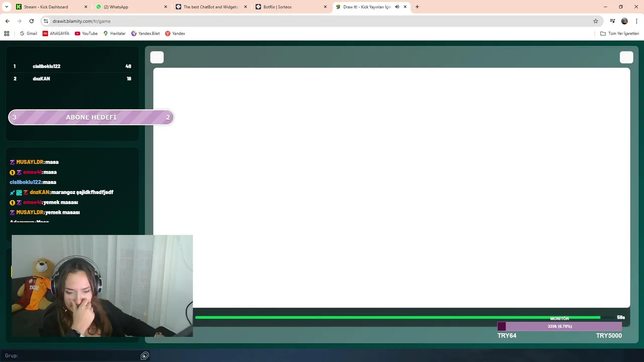Click the MONİTÖR goal label
Image resolution: width=644 pixels, height=362 pixels.
(559, 319)
